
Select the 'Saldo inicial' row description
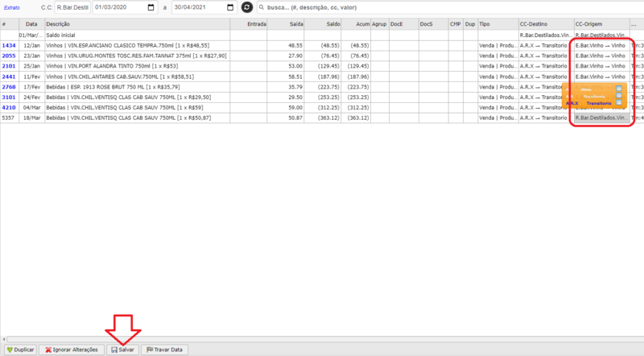click(137, 35)
